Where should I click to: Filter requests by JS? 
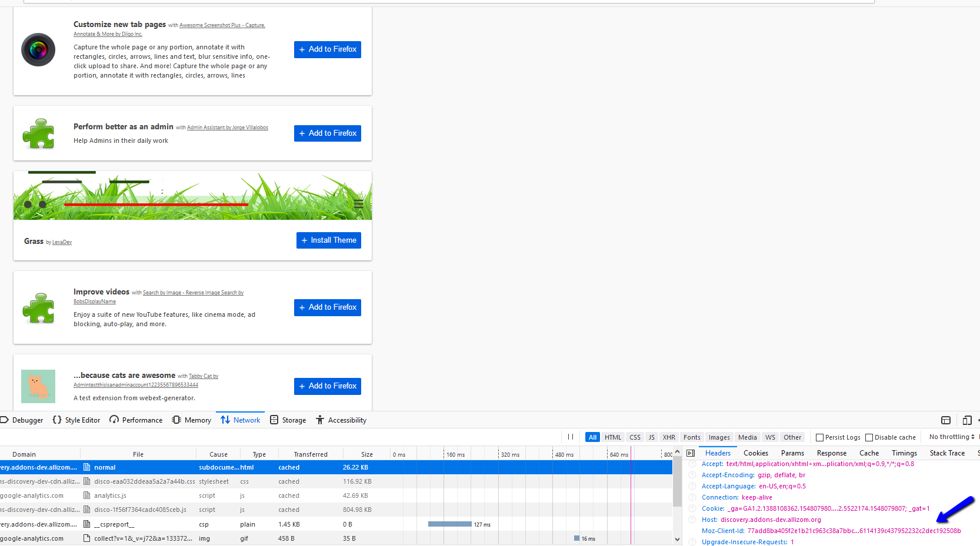(651, 437)
